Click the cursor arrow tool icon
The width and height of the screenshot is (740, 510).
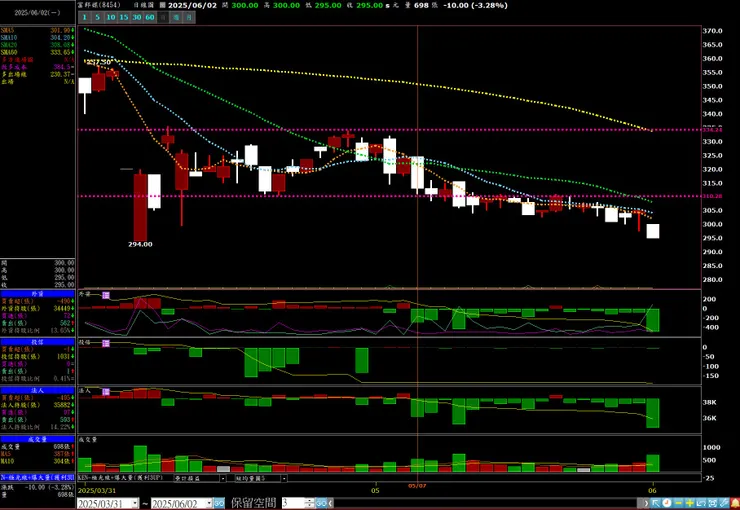(656, 503)
